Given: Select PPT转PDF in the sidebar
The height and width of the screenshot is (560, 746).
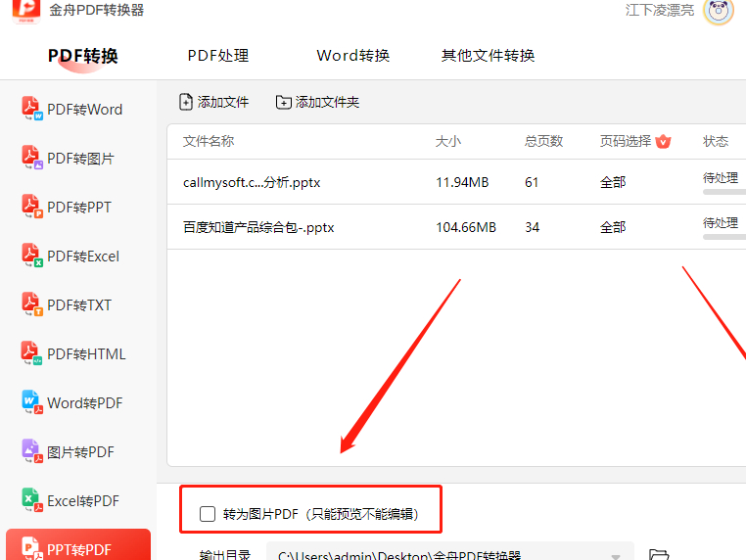Looking at the screenshot, I should [78, 548].
